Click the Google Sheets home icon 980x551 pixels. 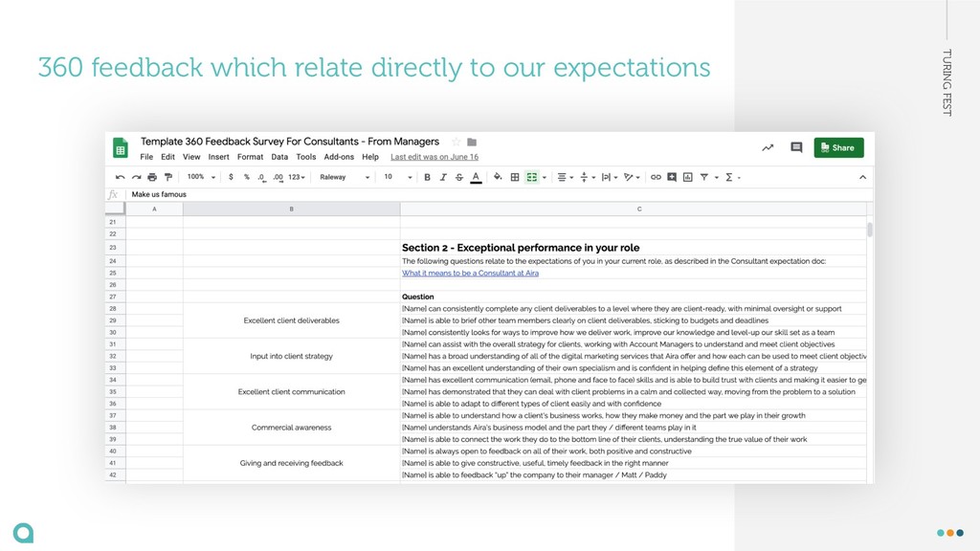[x=120, y=148]
